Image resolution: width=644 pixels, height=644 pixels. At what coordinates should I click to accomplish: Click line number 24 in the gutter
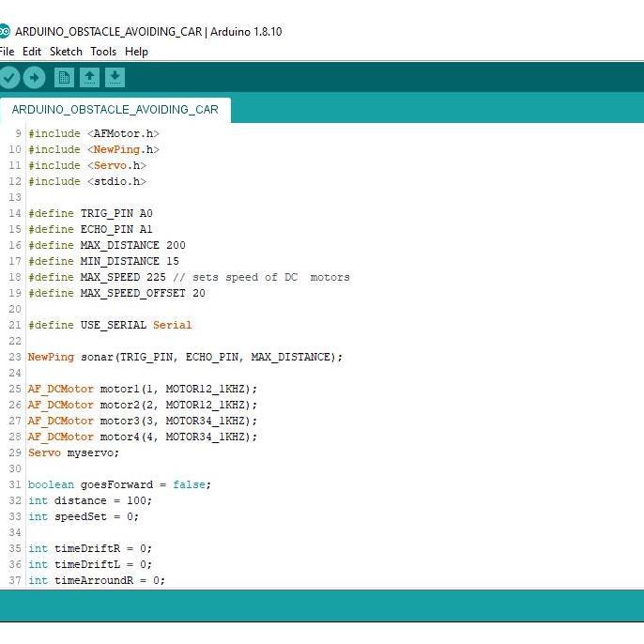[15, 374]
